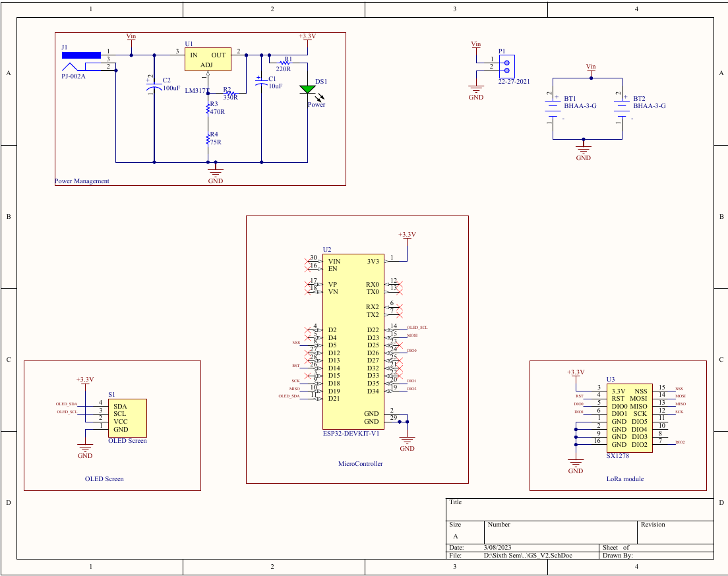Select the LM317T regulator U1 block

tap(207, 59)
